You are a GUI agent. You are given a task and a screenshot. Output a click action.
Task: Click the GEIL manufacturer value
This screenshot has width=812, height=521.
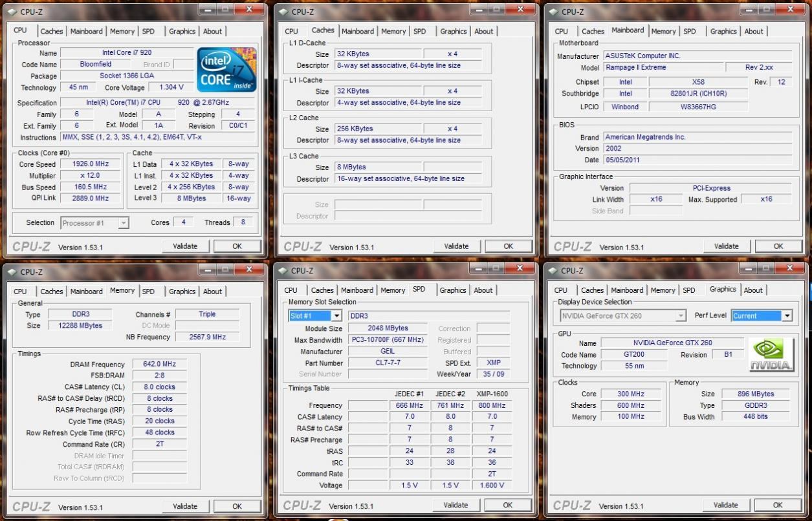pos(388,352)
